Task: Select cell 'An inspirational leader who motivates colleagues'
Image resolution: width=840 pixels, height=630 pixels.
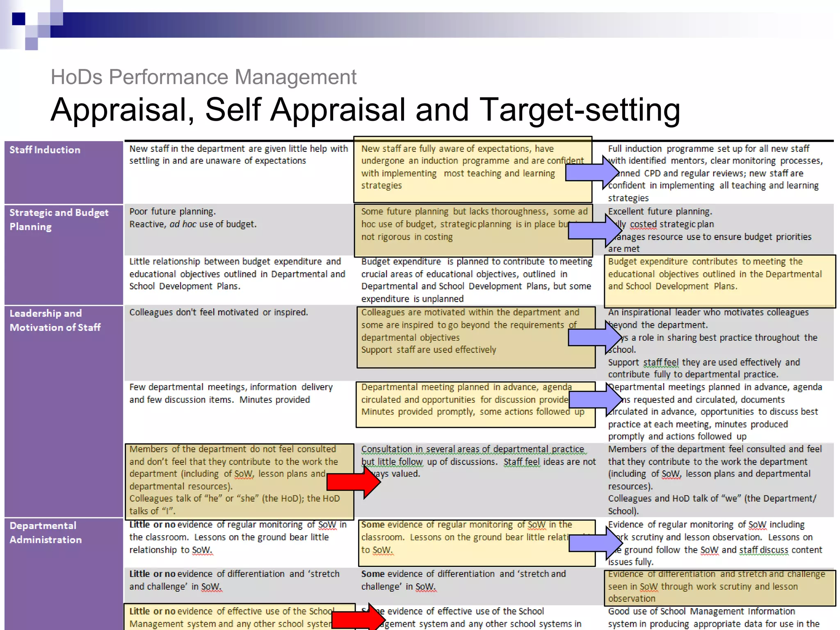Action: (x=718, y=343)
